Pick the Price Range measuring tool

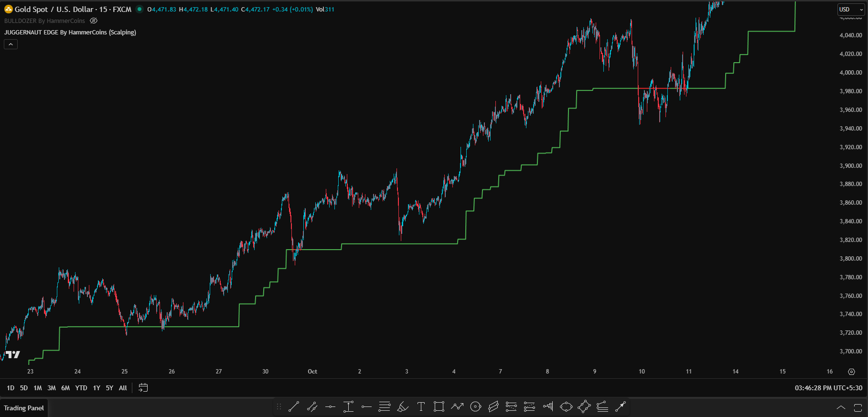pos(348,407)
